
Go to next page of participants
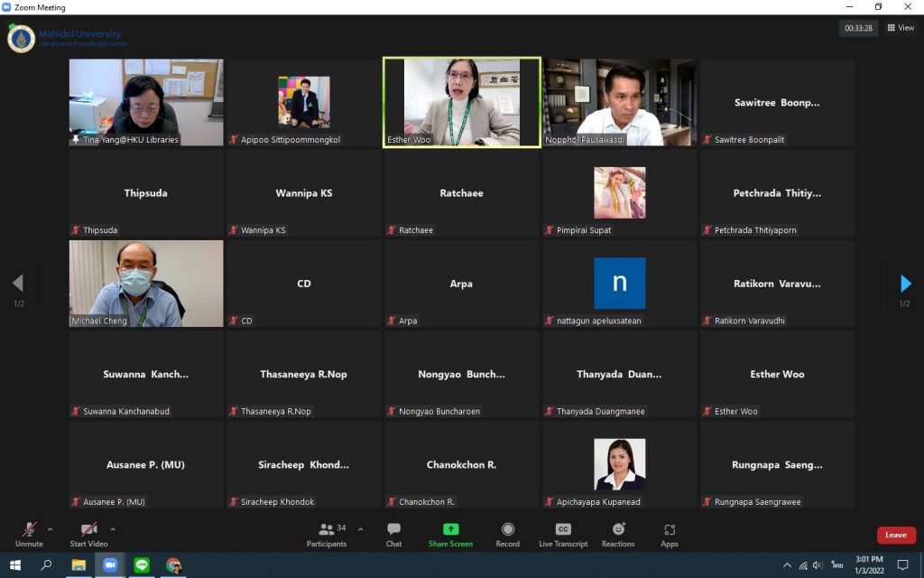point(905,284)
